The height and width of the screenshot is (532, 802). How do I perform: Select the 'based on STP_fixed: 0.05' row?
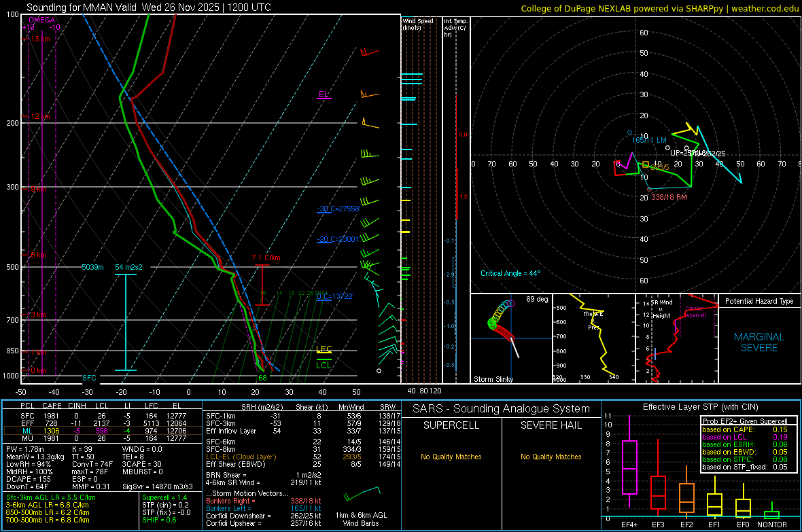[x=745, y=467]
